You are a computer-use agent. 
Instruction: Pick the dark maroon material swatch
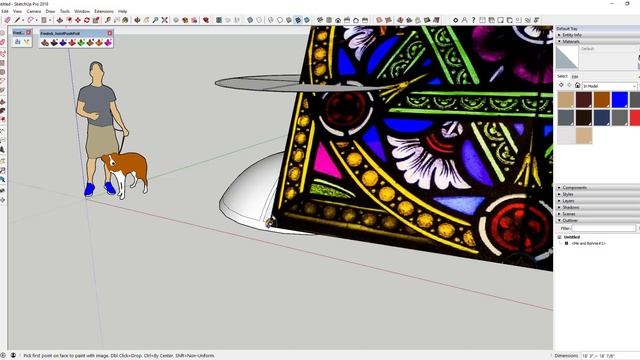pos(584,100)
